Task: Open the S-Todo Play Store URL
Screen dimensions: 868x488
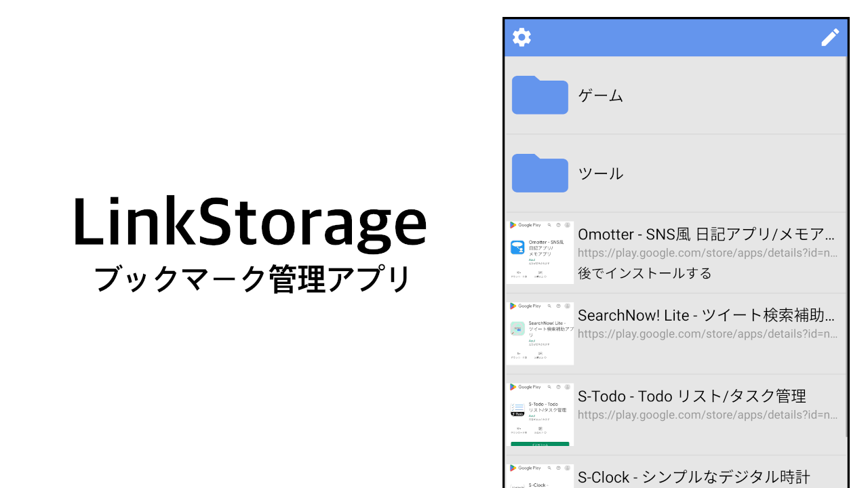Action: pyautogui.click(x=705, y=415)
